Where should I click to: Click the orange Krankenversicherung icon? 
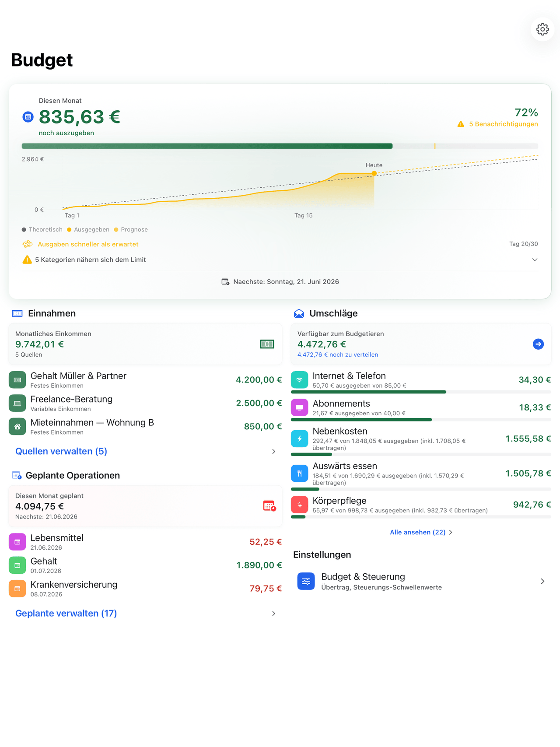point(17,589)
